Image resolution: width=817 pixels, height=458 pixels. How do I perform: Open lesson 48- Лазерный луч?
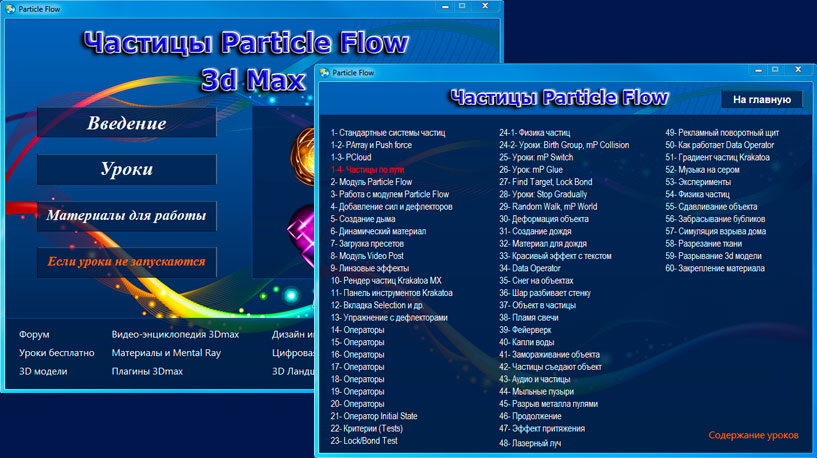pyautogui.click(x=530, y=443)
